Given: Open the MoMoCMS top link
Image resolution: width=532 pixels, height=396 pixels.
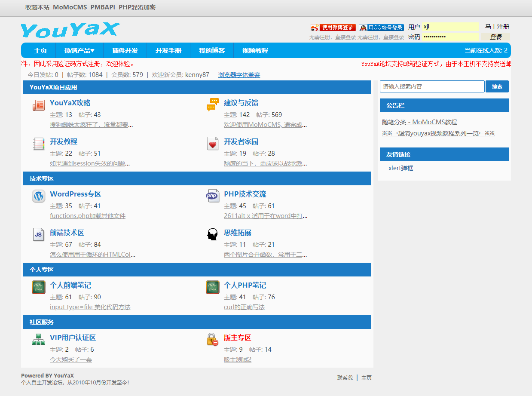Looking at the screenshot, I should click(70, 7).
